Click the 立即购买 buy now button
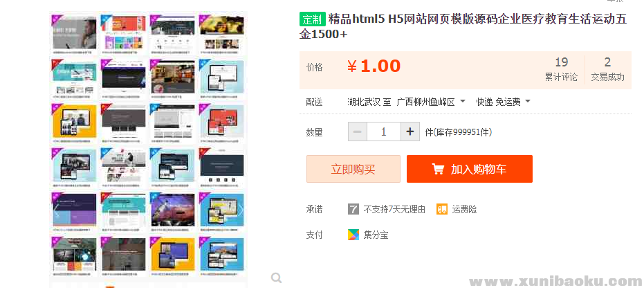Viewport: 644px width, 290px height. (353, 169)
